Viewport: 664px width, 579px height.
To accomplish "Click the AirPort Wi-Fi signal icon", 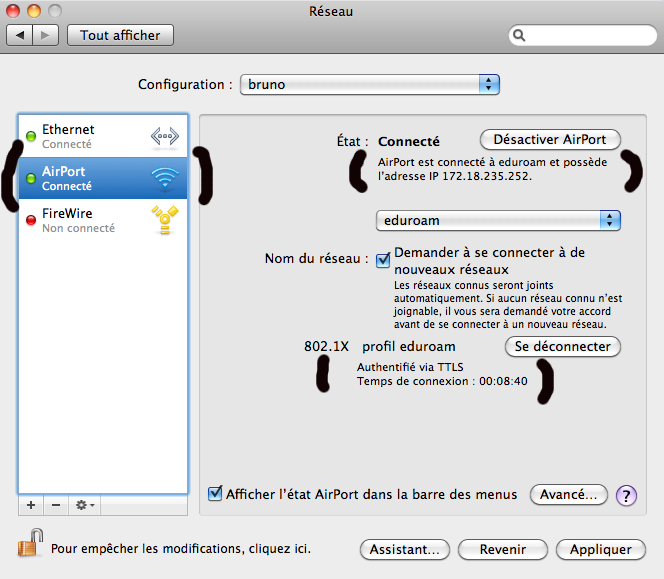I will coord(163,179).
